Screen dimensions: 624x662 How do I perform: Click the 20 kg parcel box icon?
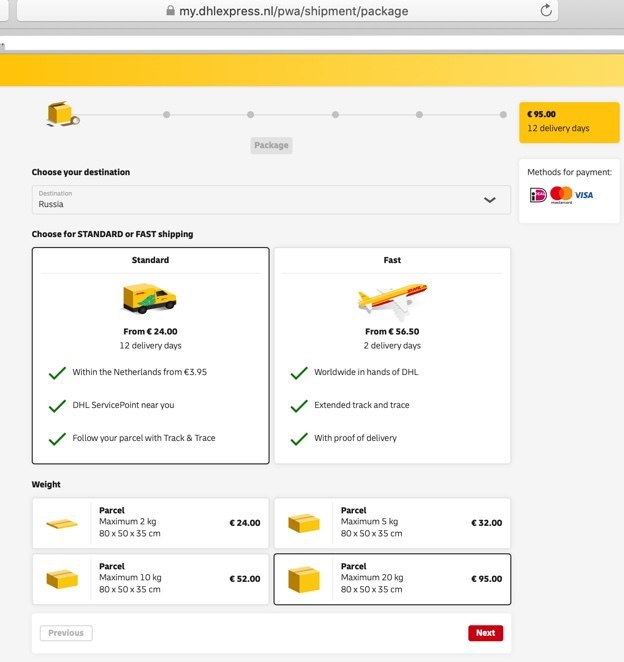[304, 579]
